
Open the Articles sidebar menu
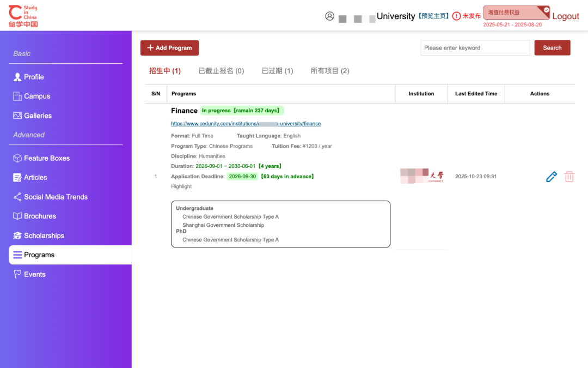tap(35, 177)
